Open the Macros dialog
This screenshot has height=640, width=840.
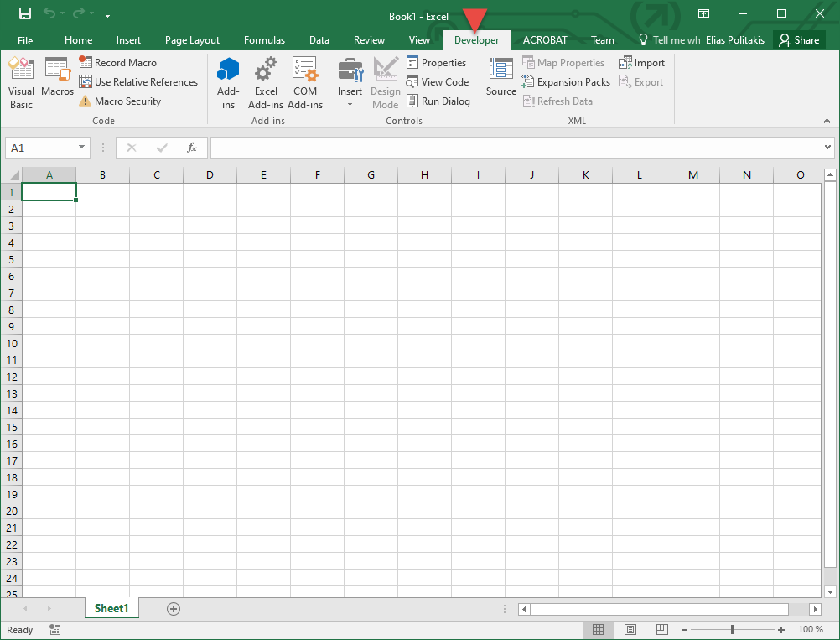[57, 77]
